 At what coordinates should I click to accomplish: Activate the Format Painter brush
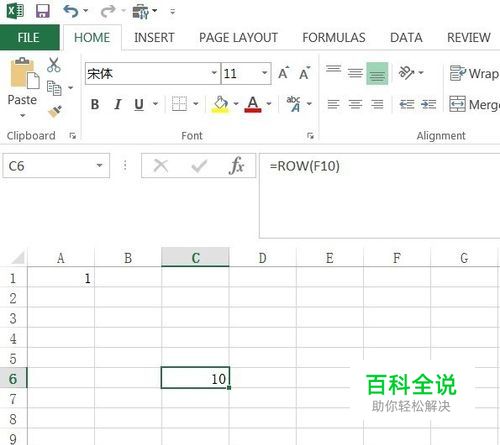[55, 111]
